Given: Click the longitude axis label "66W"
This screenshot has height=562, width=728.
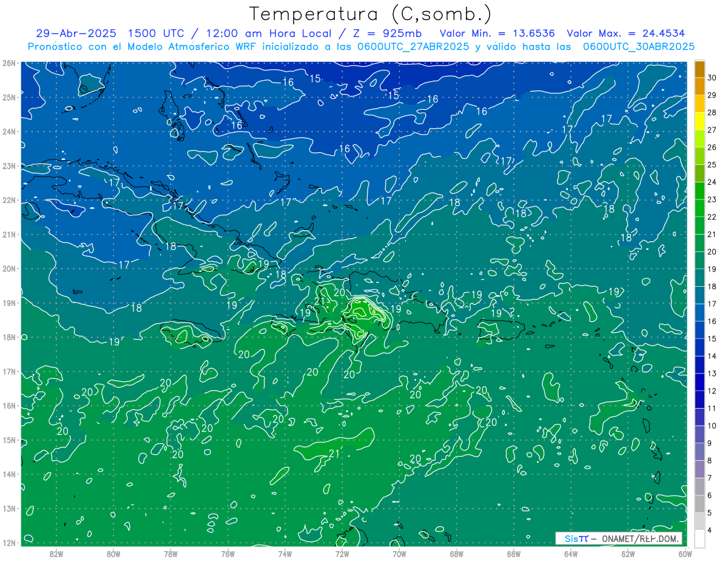Looking at the screenshot, I should pyautogui.click(x=514, y=554).
